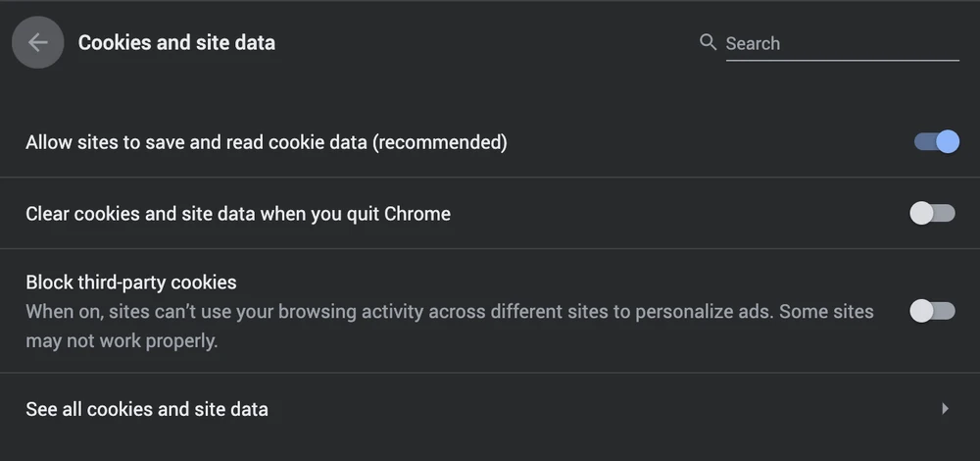Click the Block third-party cookies heading

131,282
